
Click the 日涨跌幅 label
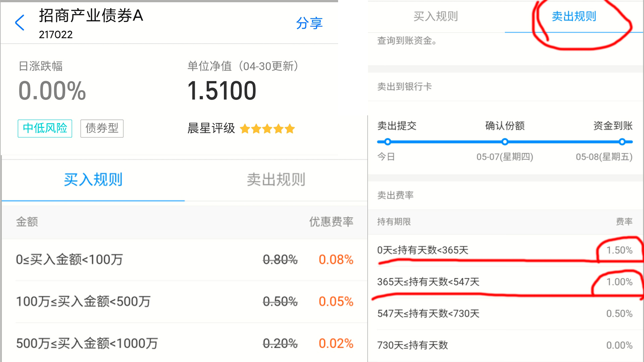tap(41, 66)
